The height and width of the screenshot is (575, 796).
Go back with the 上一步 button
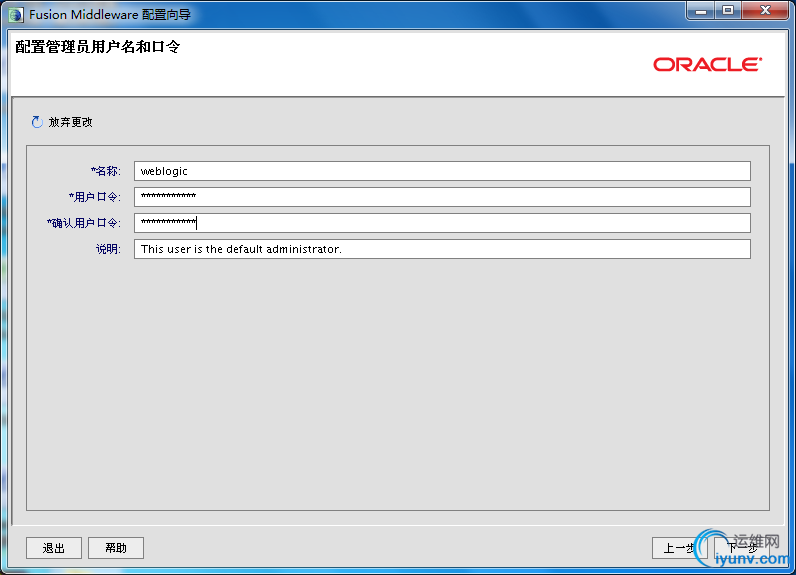pos(679,548)
